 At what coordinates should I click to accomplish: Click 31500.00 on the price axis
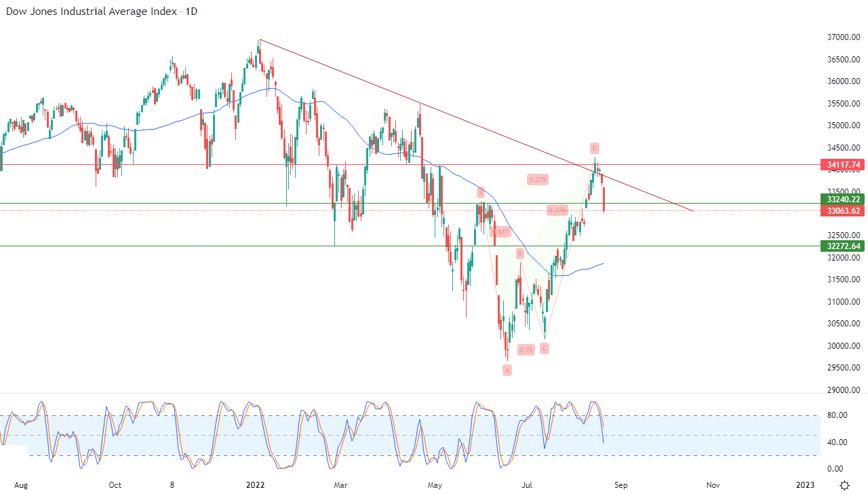click(843, 280)
